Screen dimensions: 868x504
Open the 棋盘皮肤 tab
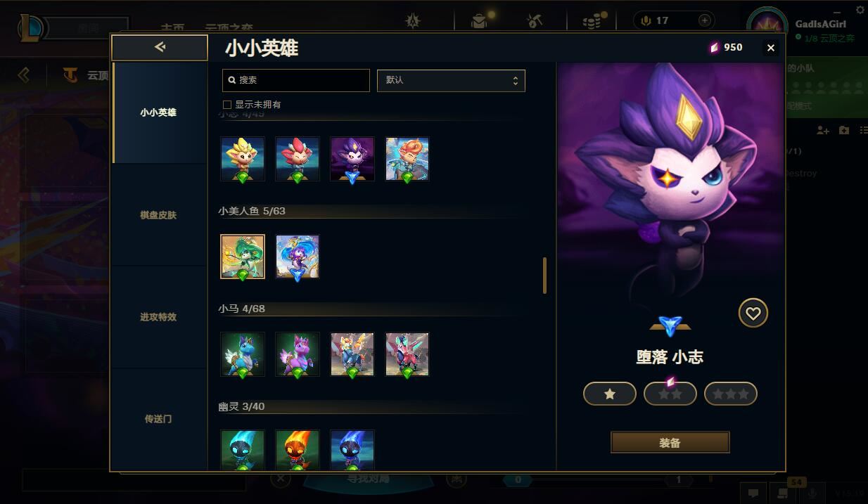[x=158, y=215]
